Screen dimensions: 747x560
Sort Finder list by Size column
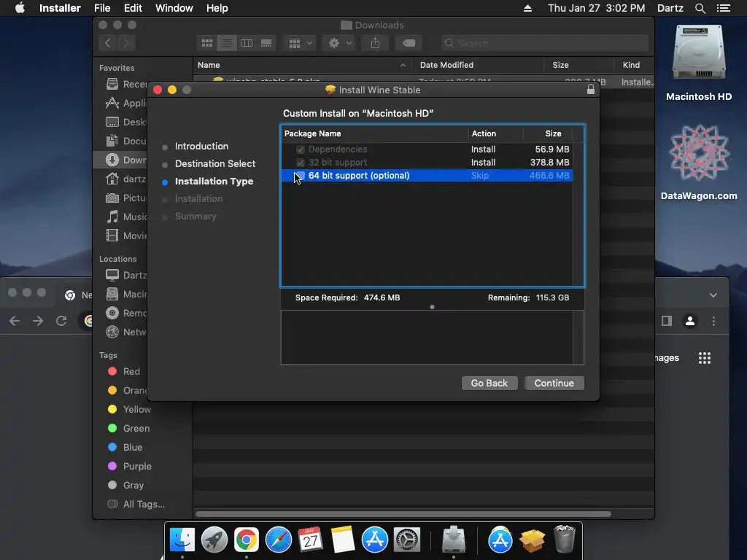pyautogui.click(x=560, y=65)
